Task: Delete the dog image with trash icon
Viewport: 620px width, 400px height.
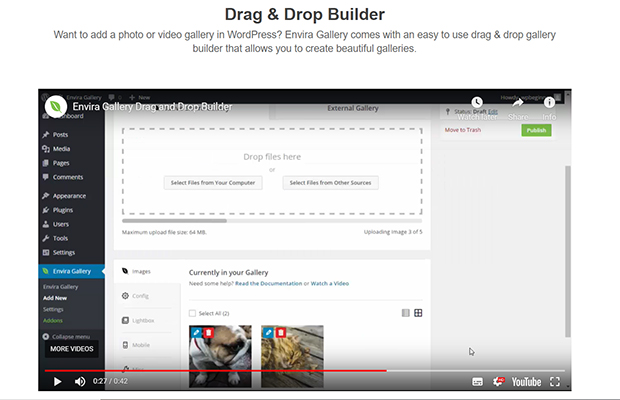Action: pos(208,332)
